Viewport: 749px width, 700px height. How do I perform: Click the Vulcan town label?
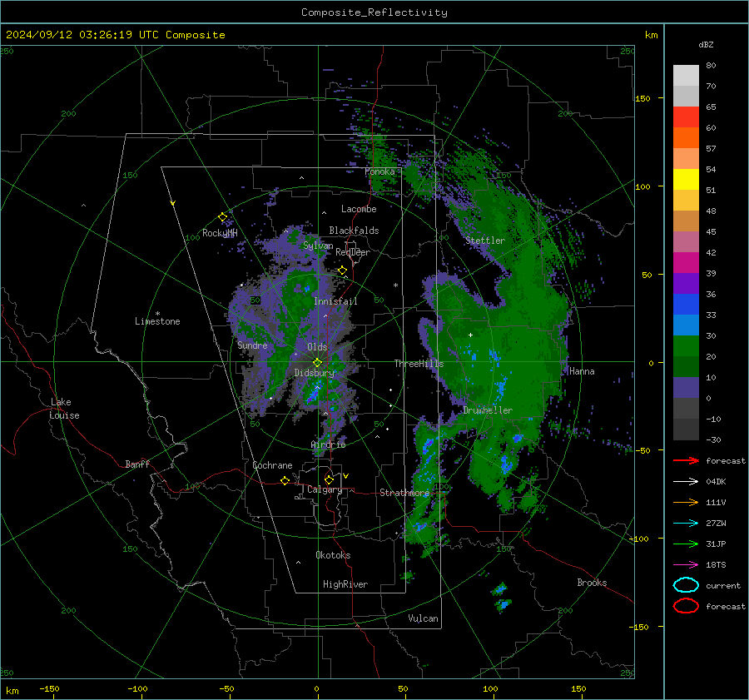click(x=423, y=618)
